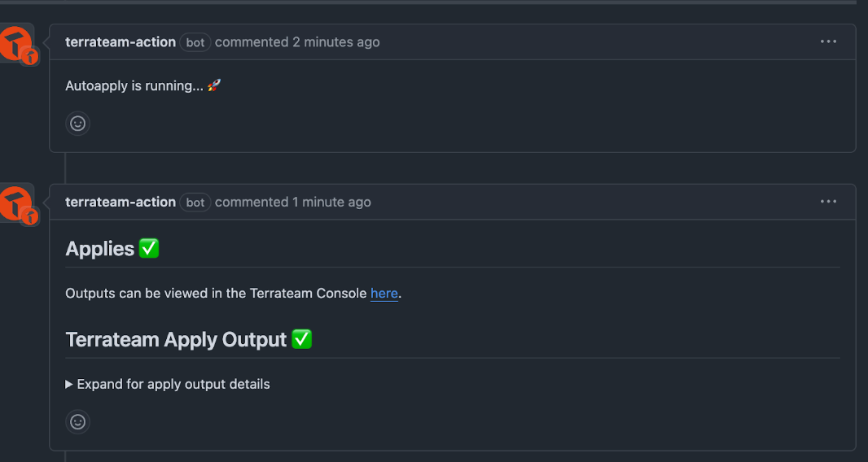Click green checkmark beside Terrateam Apply Output
Image resolution: width=868 pixels, height=462 pixels.
click(x=302, y=338)
